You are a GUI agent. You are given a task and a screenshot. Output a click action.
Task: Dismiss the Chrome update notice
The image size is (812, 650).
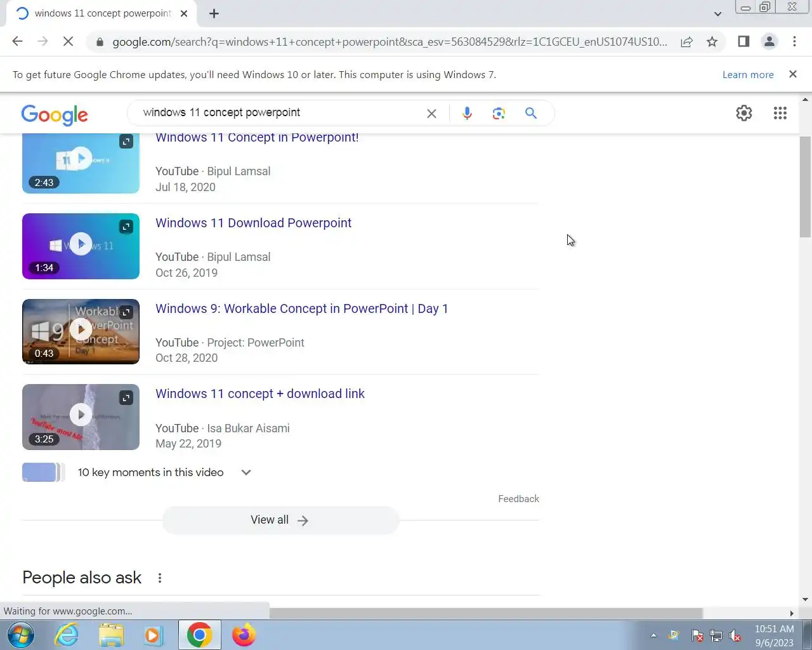point(792,74)
